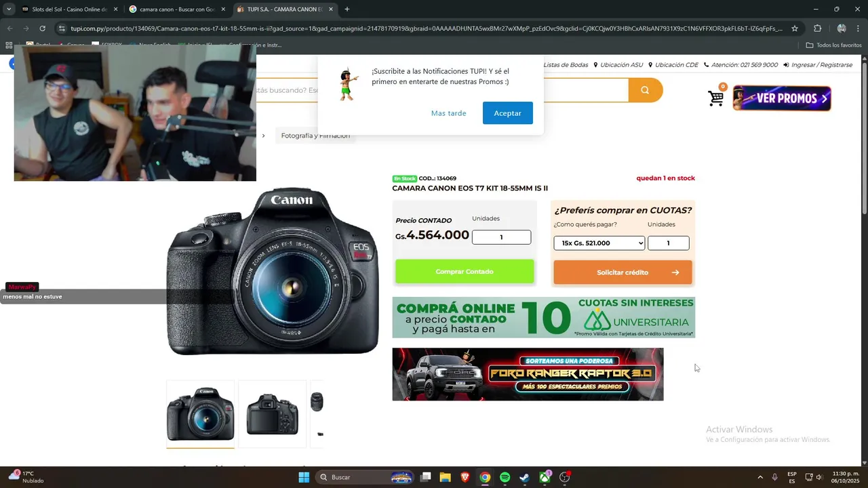Click the VER PROMOS banner button
This screenshot has width=868, height=488.
pyautogui.click(x=782, y=98)
